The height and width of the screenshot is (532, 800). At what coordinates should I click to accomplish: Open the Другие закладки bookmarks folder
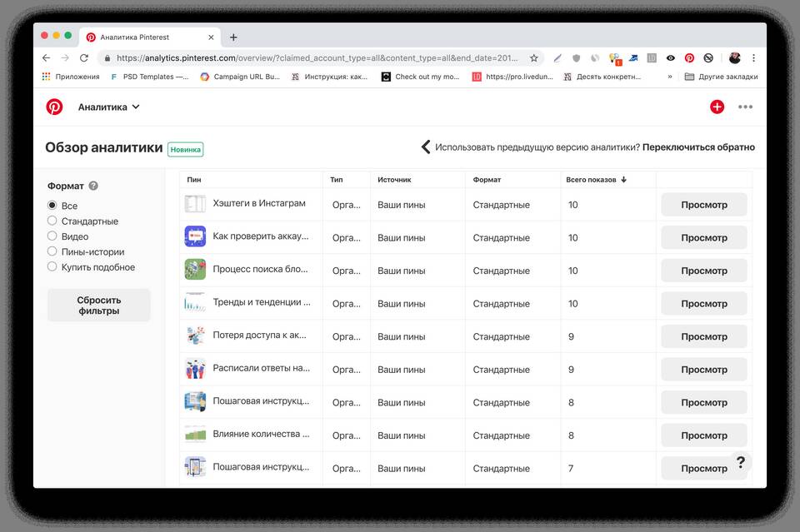721,77
